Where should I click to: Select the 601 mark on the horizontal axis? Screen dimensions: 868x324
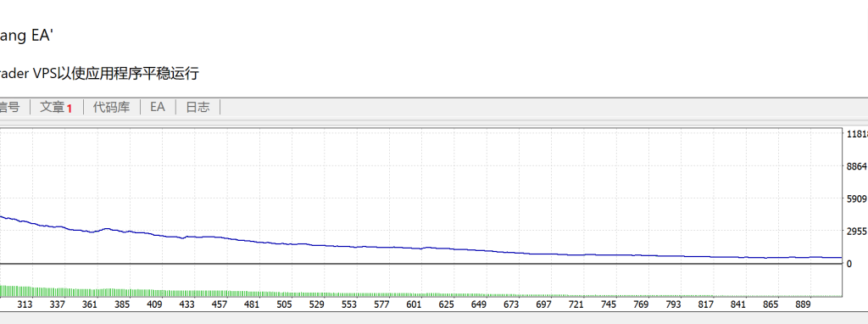(x=414, y=304)
